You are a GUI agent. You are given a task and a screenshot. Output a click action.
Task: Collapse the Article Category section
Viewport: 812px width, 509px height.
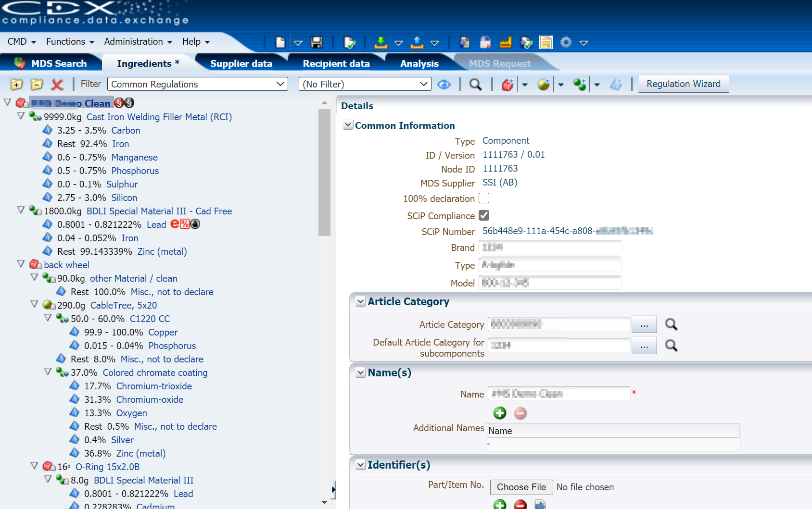coord(361,301)
